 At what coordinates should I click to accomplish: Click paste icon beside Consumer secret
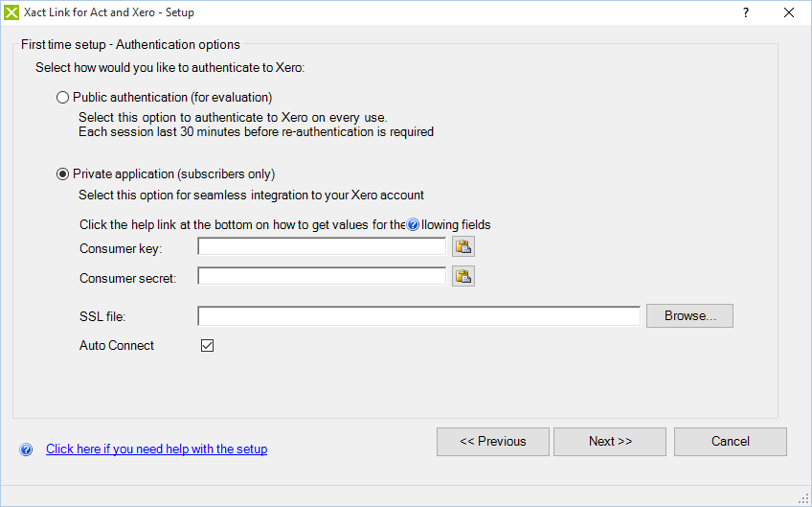click(463, 277)
